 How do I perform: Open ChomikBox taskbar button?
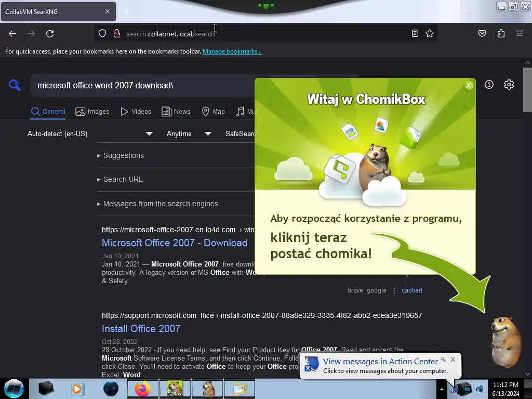175,389
